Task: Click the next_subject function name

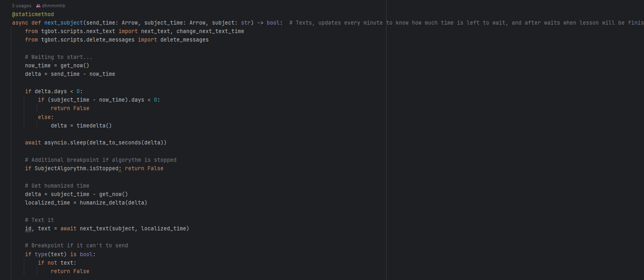Action: pos(64,23)
